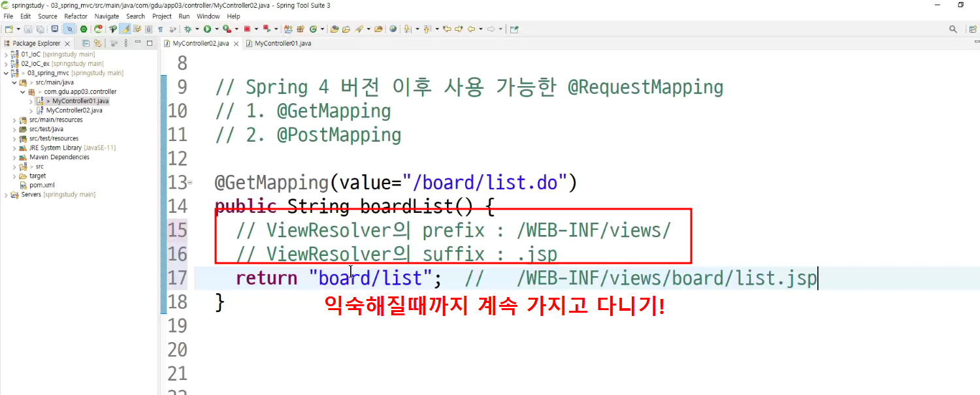Open the File menu
This screenshot has width=980, height=395.
tap(8, 16)
